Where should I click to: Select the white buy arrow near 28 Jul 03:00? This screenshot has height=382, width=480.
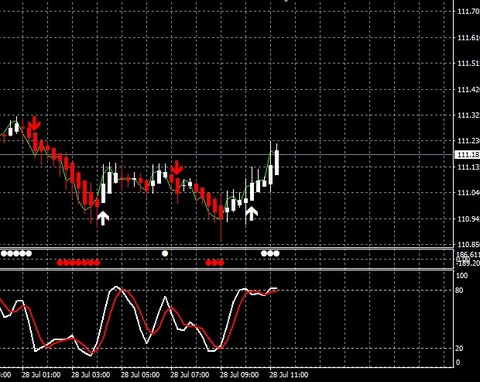click(103, 218)
